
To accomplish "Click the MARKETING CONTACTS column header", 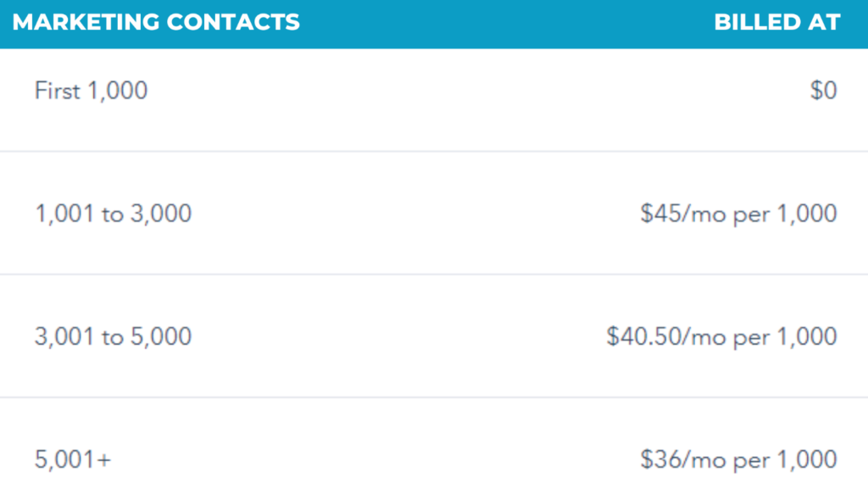I will click(156, 22).
